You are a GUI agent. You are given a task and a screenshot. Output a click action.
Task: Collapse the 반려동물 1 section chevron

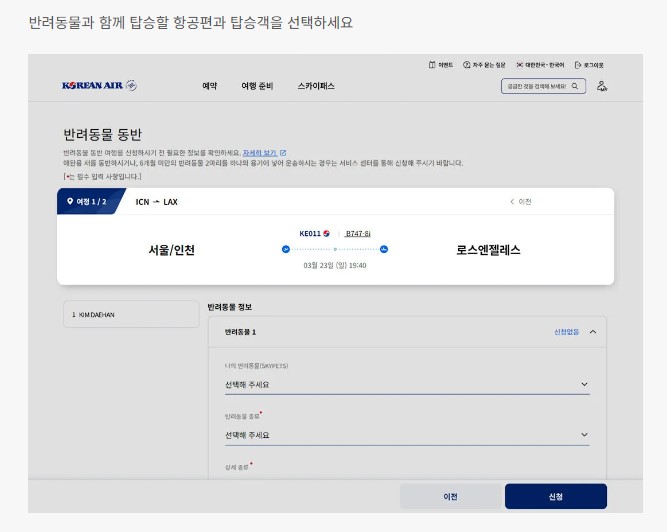coord(593,332)
